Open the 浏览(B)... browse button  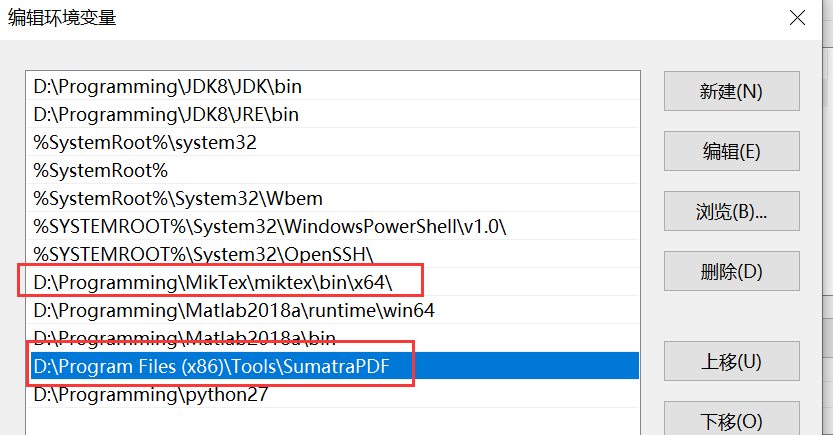tap(732, 211)
